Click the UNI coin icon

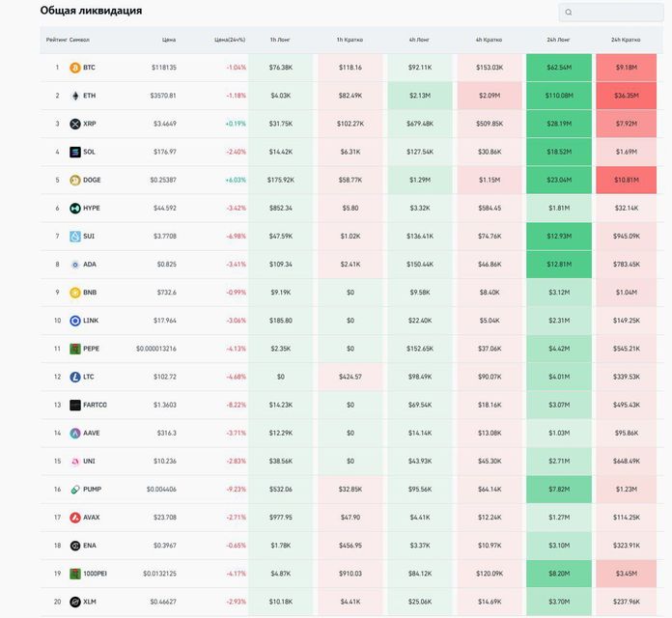(75, 462)
